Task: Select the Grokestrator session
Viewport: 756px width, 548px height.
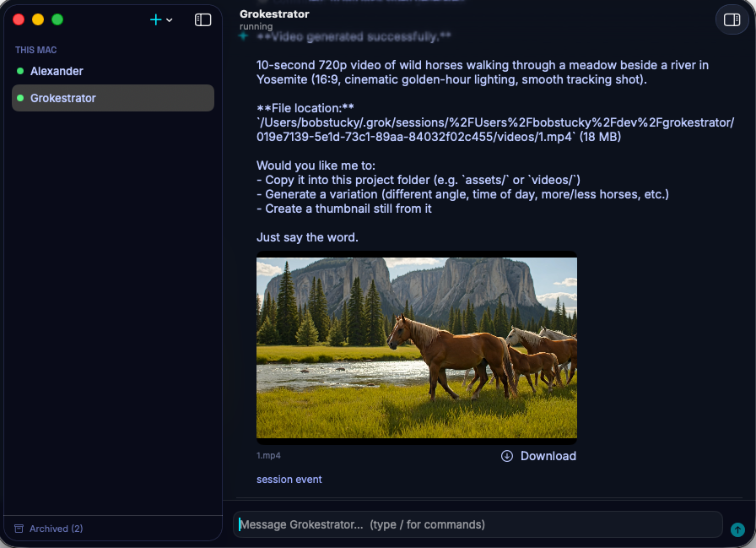Action: click(113, 98)
